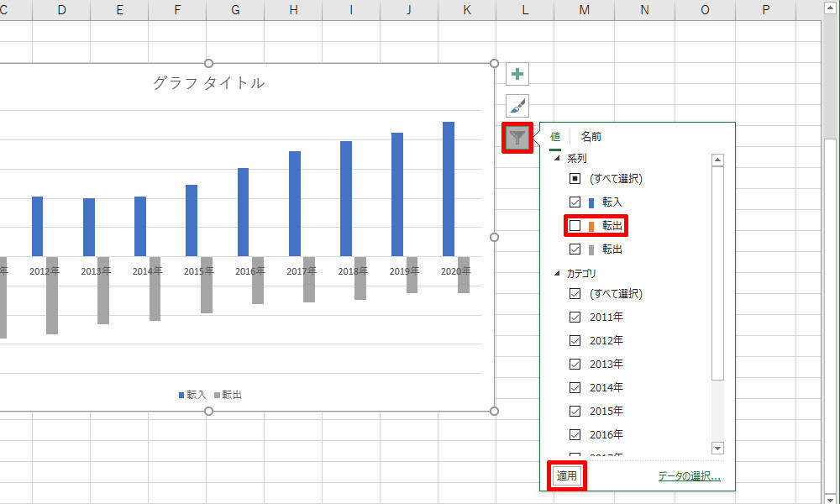This screenshot has width=840, height=504.
Task: Select column E header
Action: (x=119, y=9)
